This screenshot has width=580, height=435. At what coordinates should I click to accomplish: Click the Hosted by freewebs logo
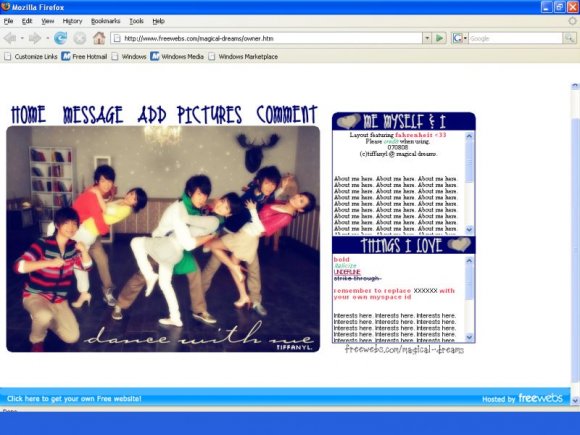tap(522, 398)
